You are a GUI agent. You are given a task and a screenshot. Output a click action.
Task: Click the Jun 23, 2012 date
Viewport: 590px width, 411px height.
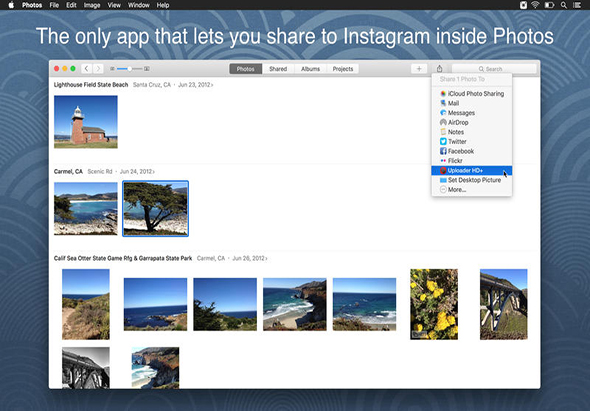tap(195, 85)
